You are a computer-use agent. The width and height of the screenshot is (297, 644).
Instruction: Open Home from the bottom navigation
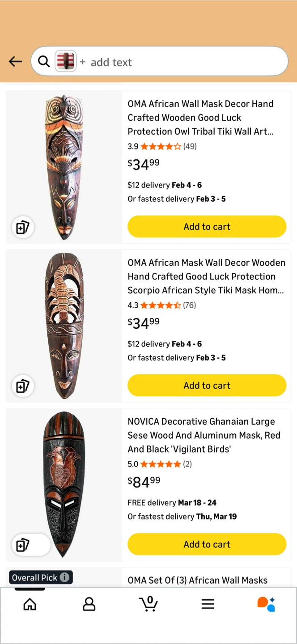coord(30,604)
